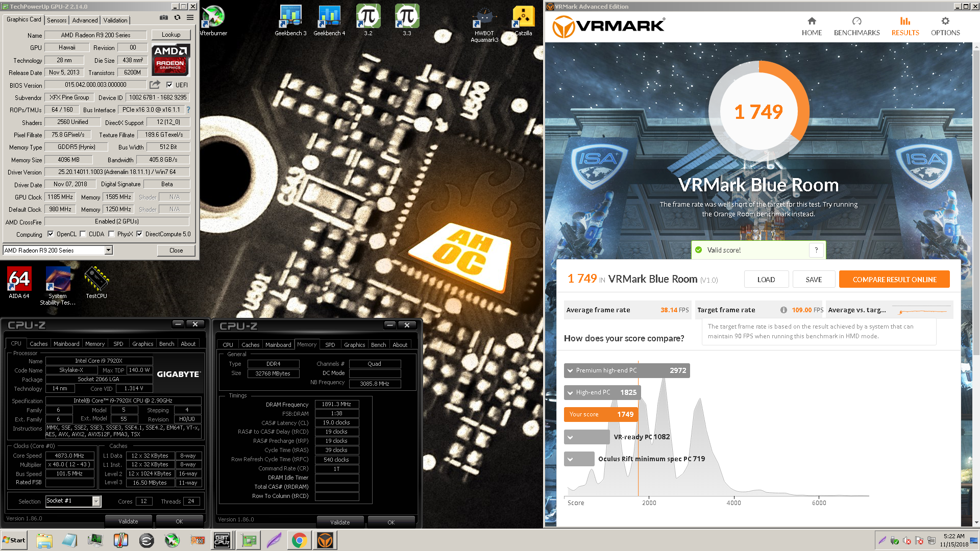The image size is (980, 551).
Task: Click the GPU-Z refresh icon
Action: pos(177,18)
